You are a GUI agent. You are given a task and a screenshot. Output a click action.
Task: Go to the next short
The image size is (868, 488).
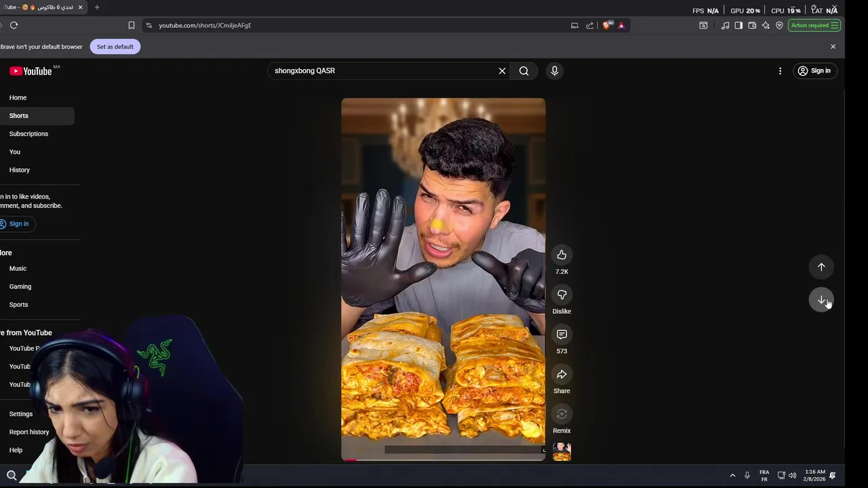pos(821,300)
